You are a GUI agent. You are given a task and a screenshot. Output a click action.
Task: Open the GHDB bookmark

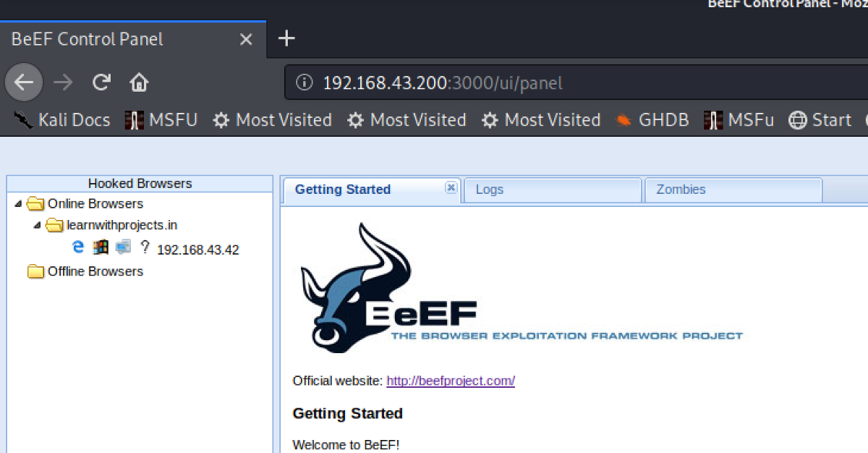(652, 120)
